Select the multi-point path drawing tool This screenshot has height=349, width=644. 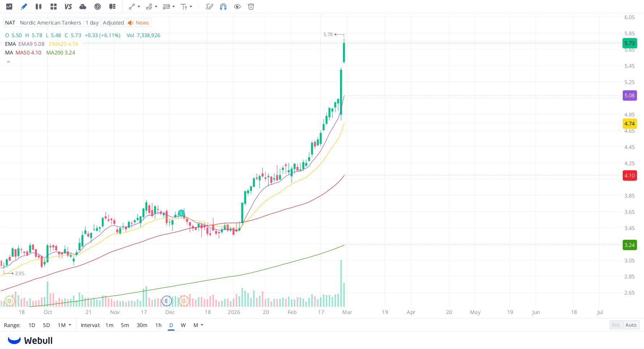point(149,6)
